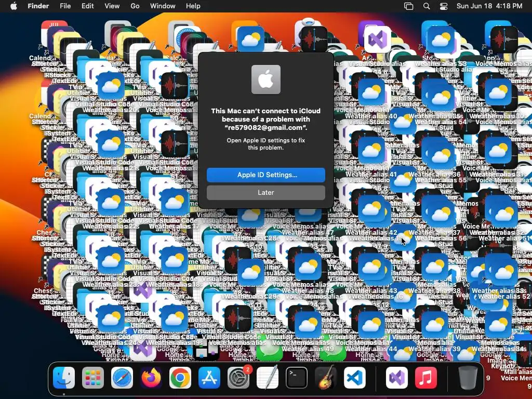This screenshot has width=532, height=399.
Task: Select Weather icon above 'Weather alias 48' label
Action: pyautogui.click(x=308, y=267)
